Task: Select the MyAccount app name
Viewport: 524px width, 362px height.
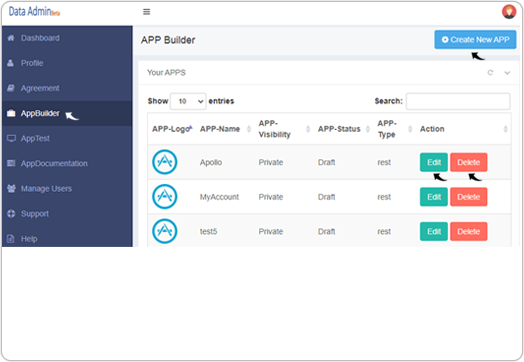Action: point(219,197)
